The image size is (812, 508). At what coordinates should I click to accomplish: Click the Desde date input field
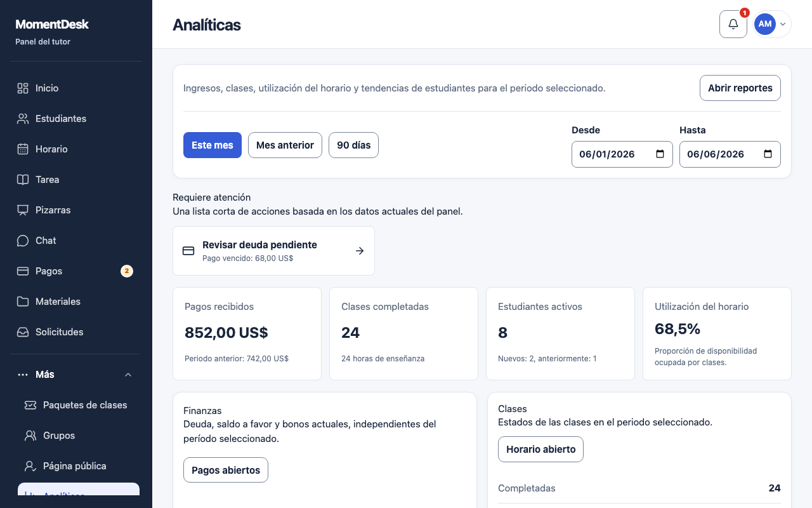(x=622, y=154)
